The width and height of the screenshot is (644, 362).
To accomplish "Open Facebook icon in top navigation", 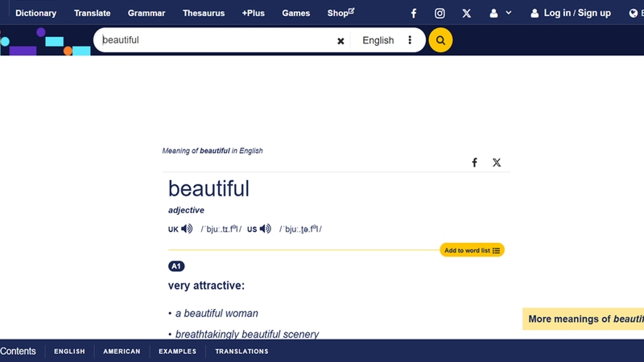I will coord(414,14).
